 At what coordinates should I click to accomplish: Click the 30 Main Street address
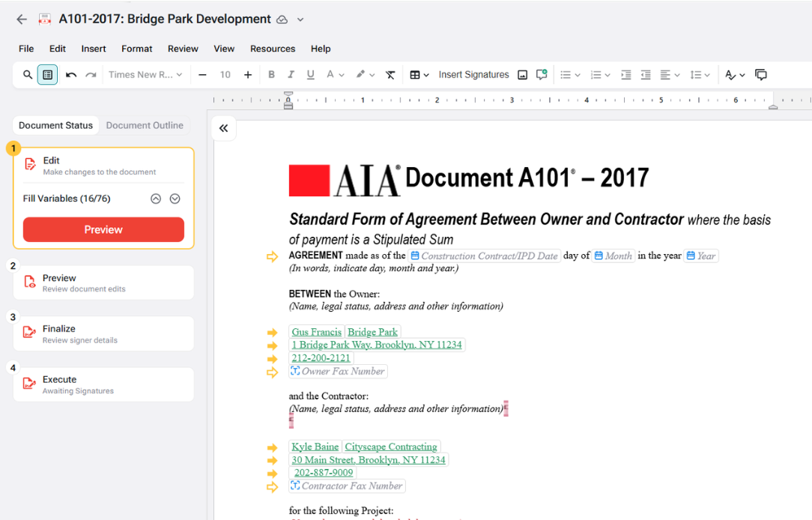click(x=369, y=460)
